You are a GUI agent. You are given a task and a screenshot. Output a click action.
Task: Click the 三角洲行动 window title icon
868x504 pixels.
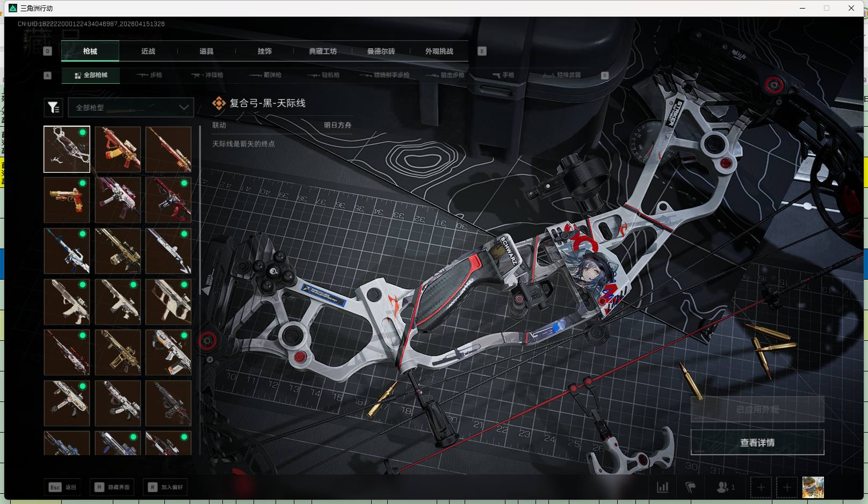pyautogui.click(x=13, y=8)
